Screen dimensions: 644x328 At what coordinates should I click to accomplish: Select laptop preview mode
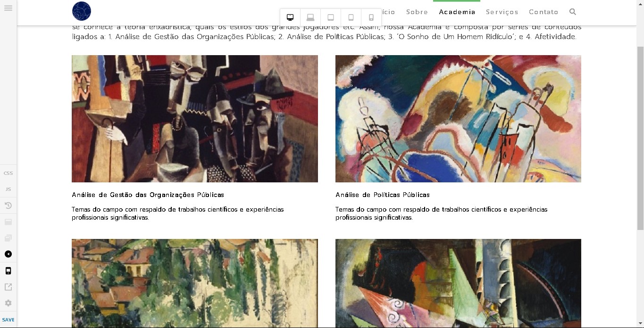(x=310, y=17)
